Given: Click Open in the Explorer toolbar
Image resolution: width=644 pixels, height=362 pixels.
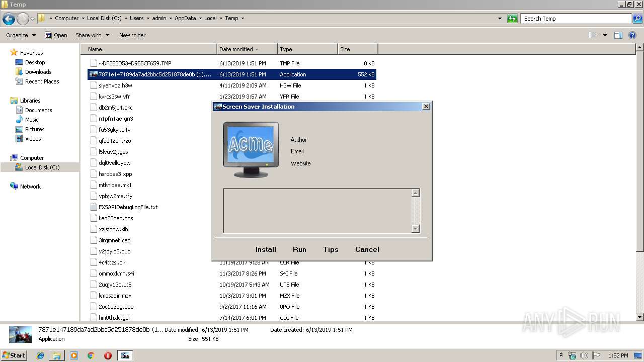Looking at the screenshot, I should (56, 35).
